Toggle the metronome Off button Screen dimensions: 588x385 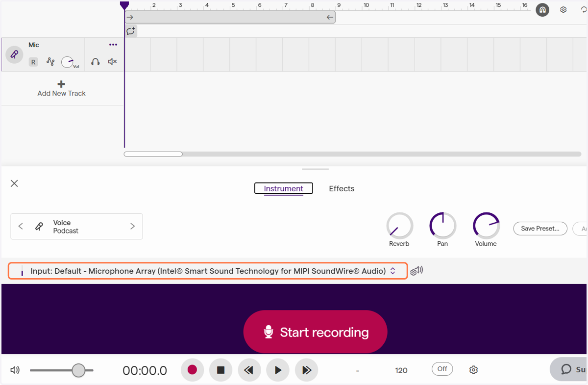pyautogui.click(x=442, y=369)
